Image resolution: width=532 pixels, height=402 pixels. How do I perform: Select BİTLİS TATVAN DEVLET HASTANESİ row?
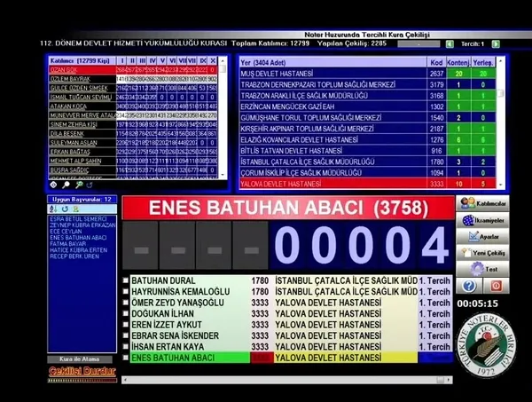tap(367, 151)
